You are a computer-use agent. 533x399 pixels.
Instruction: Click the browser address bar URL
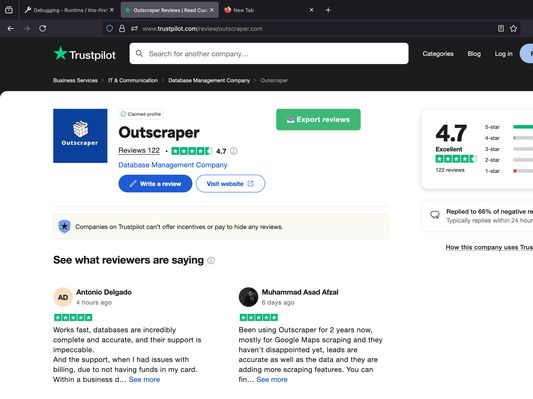202,29
